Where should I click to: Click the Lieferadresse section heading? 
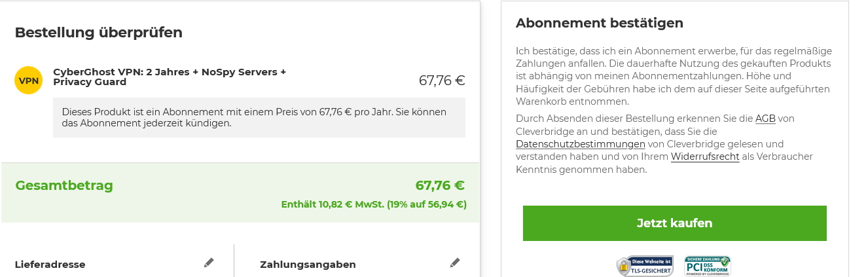(x=50, y=265)
